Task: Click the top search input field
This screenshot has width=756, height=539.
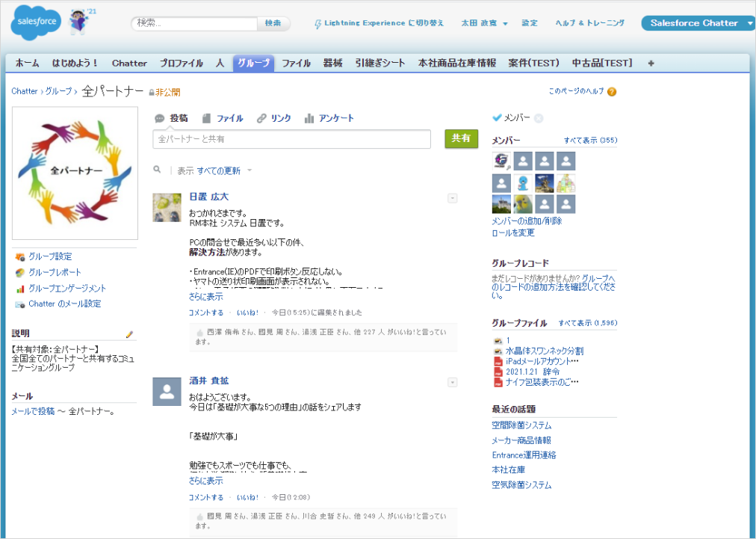Action: tap(194, 23)
